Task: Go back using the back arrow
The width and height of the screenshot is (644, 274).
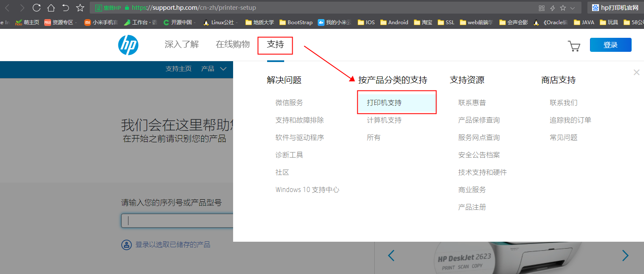Action: 8,7
